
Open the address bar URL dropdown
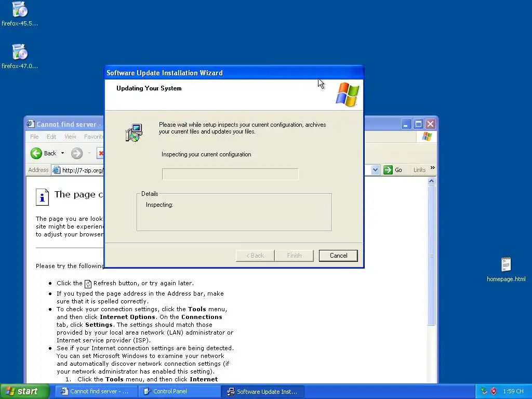point(375,170)
